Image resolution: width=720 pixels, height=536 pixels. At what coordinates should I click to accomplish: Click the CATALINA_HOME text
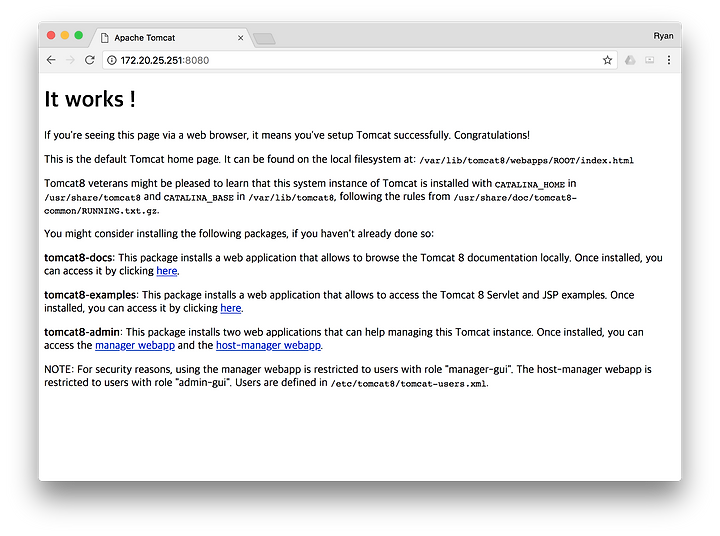[529, 185]
